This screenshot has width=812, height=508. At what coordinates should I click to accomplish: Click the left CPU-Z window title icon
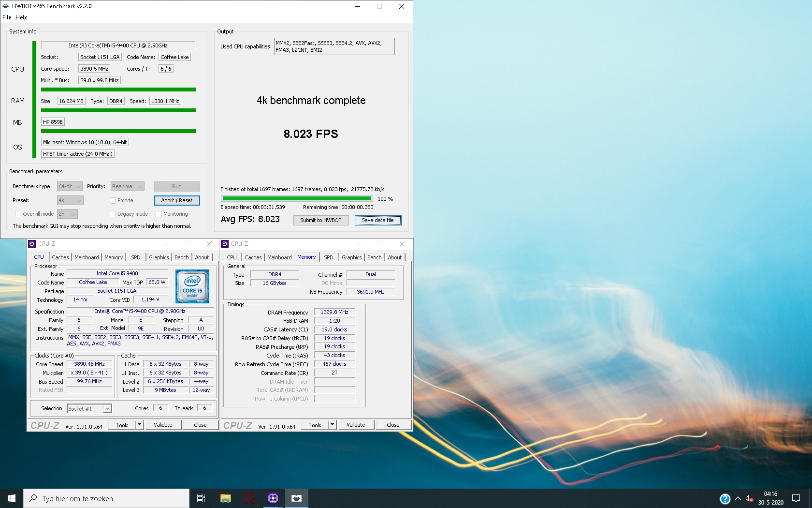[x=32, y=244]
